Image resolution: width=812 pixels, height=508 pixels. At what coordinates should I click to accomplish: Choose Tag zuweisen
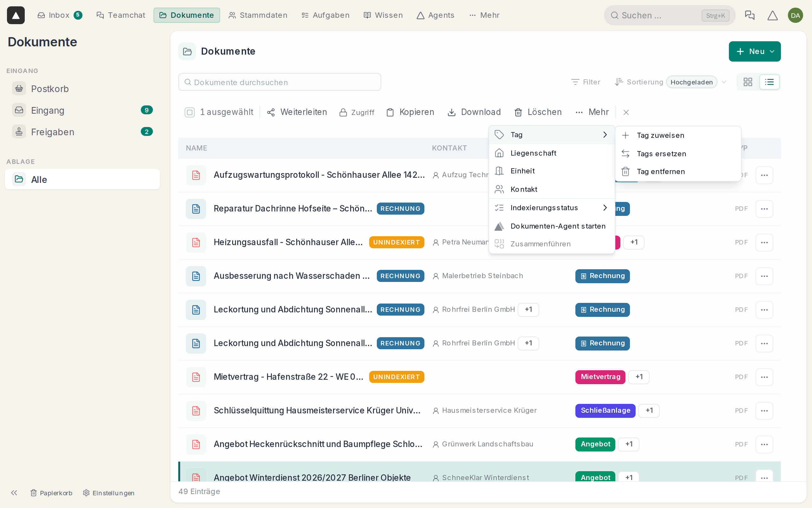678,135
